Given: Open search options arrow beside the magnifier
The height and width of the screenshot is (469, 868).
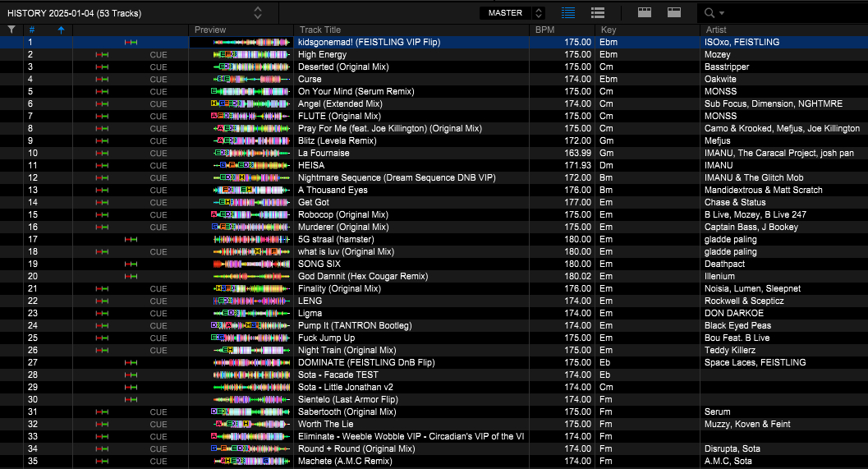Looking at the screenshot, I should click(x=722, y=13).
